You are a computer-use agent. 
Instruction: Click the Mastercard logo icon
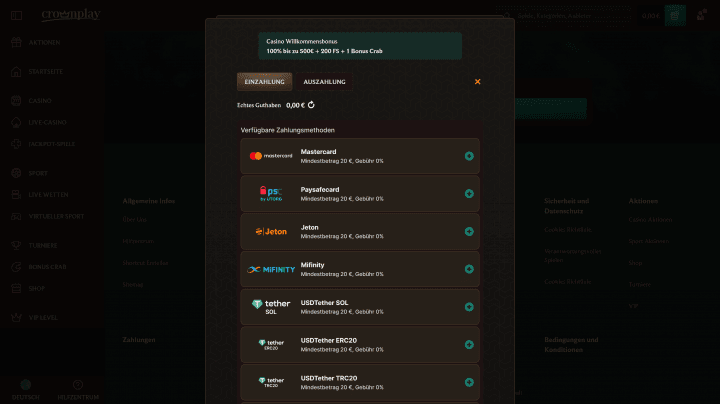[270, 156]
